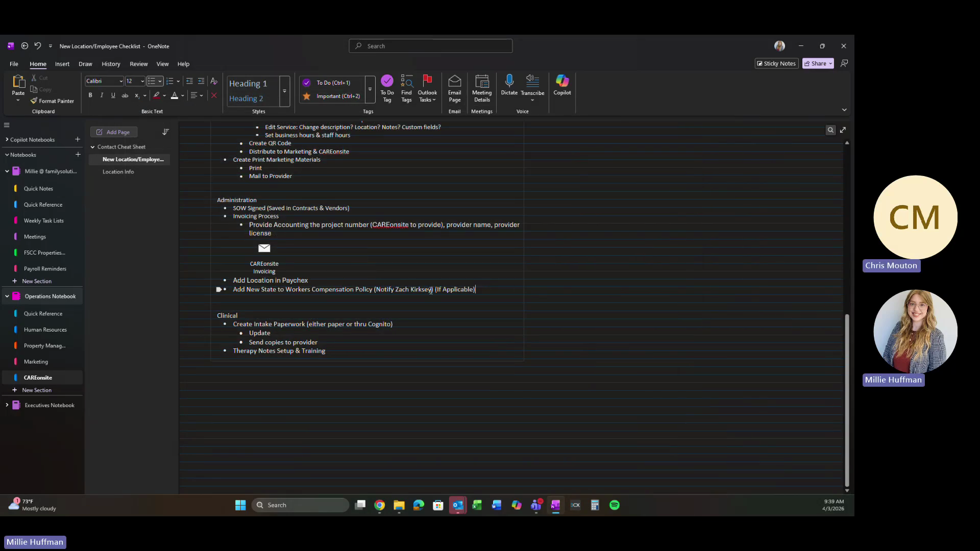Apply the To Do (Ctrl+1) tag

334,83
